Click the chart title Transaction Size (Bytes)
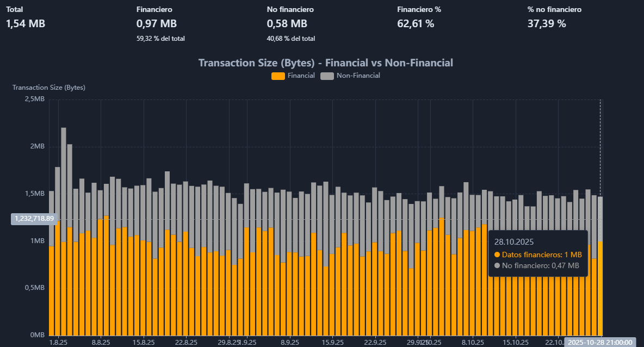The image size is (644, 347). 325,63
